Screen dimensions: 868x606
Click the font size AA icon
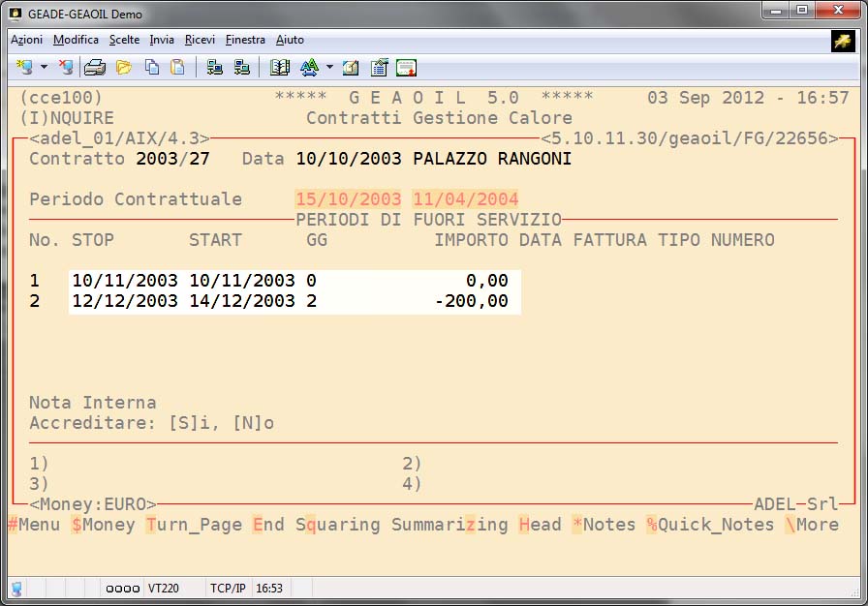click(x=309, y=67)
